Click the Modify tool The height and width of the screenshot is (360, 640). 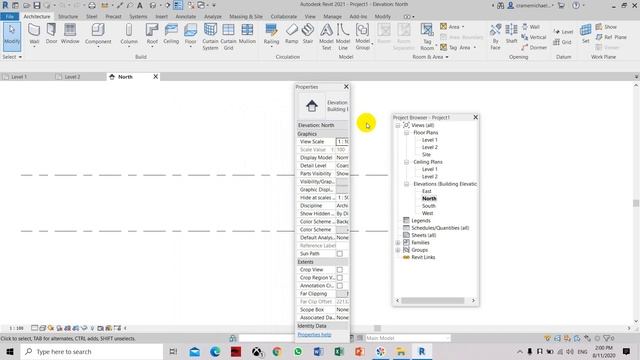(x=12, y=36)
